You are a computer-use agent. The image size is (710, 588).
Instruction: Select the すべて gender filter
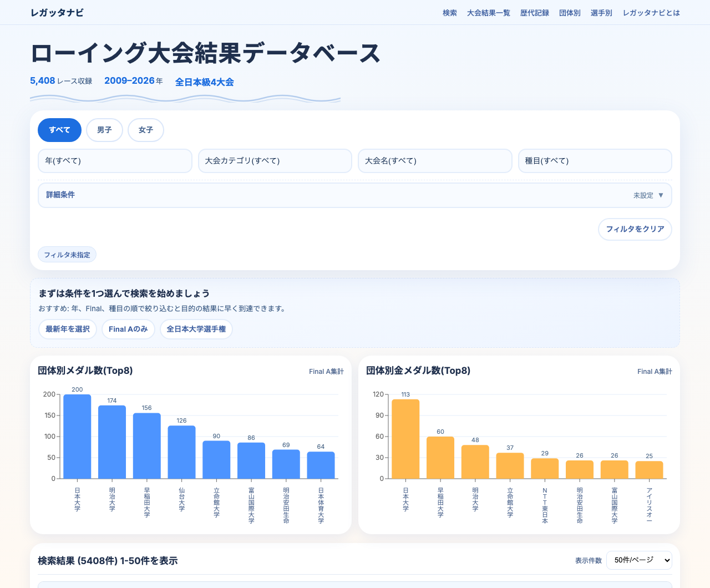point(59,130)
